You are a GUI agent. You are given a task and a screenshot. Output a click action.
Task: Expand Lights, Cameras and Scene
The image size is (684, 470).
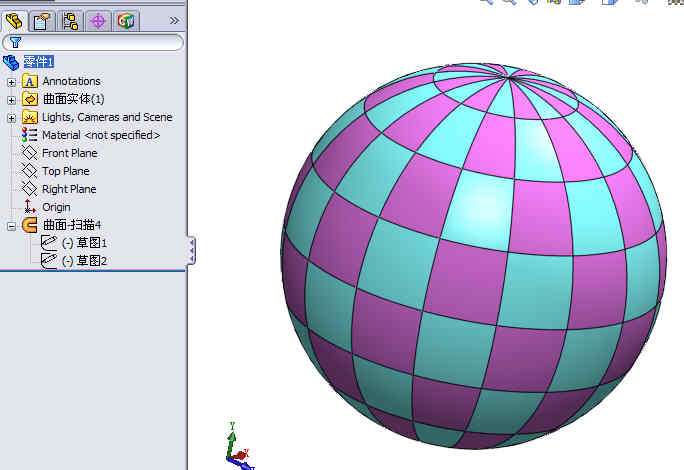tap(11, 118)
